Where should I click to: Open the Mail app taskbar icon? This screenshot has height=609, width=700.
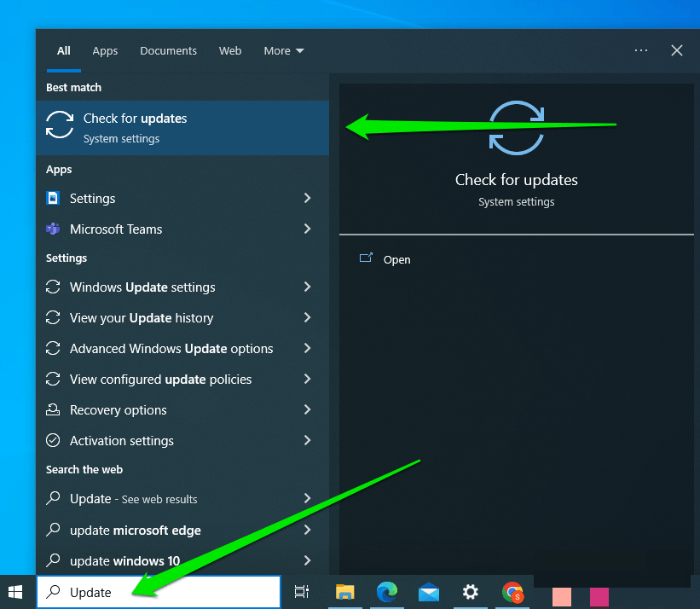point(429,592)
